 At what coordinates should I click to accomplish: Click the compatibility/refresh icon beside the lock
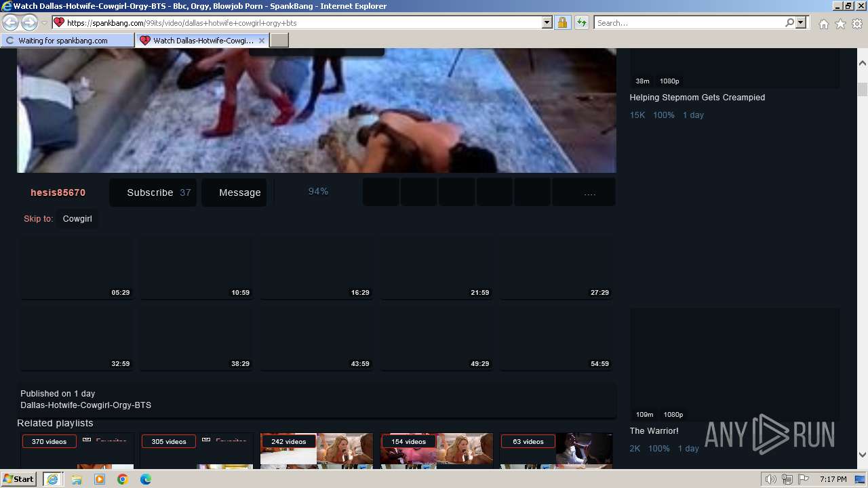581,22
